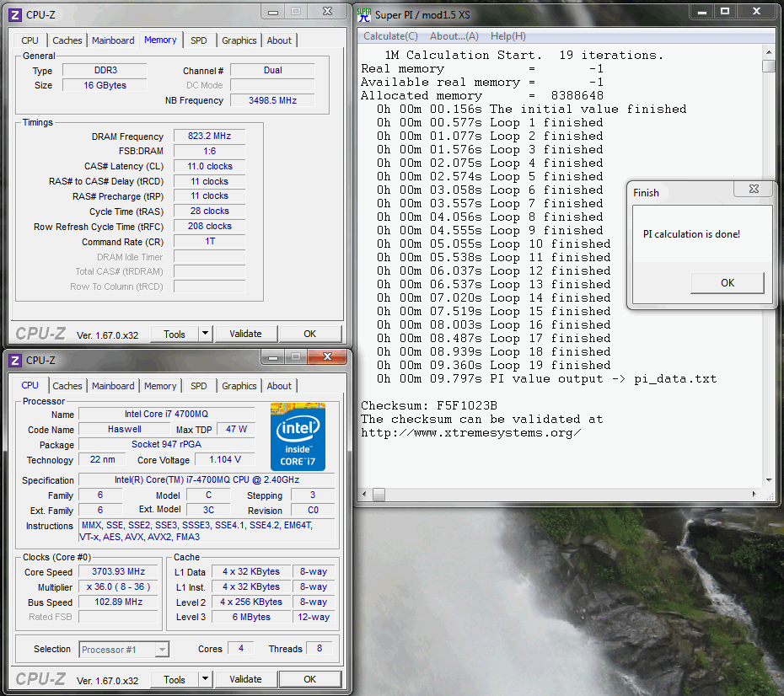Open Graphics tab in bottom CPU-Z window
The height and width of the screenshot is (696, 784).
pyautogui.click(x=239, y=386)
